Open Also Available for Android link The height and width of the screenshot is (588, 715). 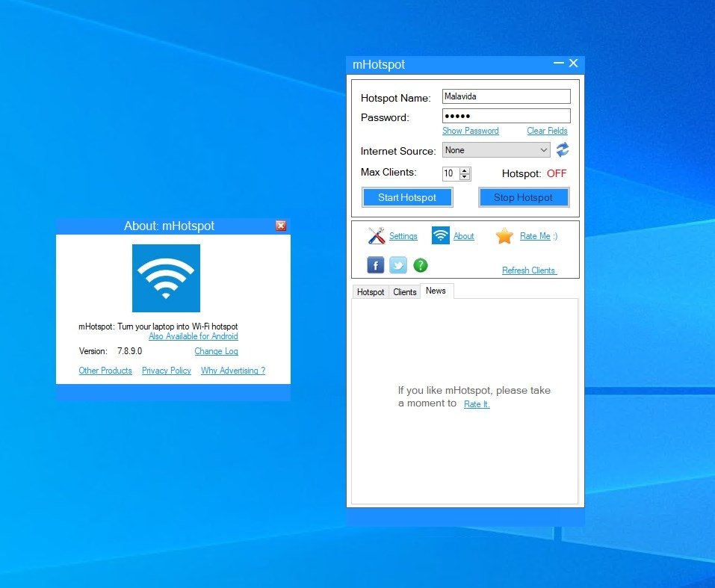tap(194, 336)
